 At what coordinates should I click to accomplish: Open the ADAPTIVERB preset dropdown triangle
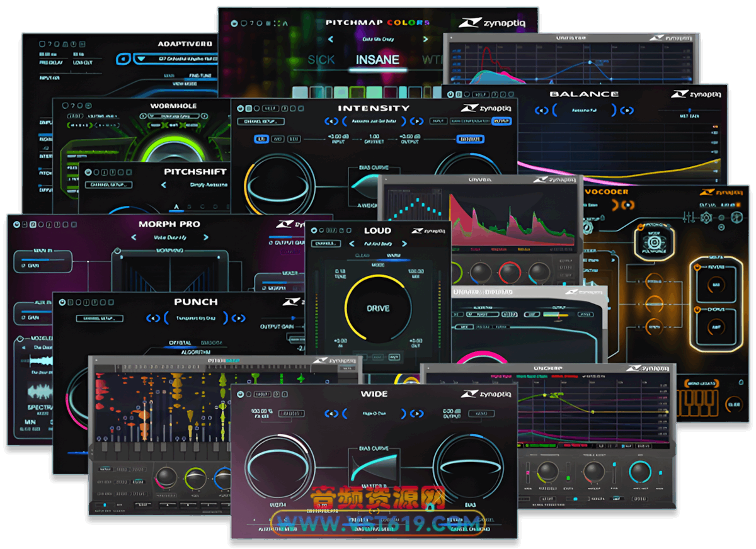140,59
